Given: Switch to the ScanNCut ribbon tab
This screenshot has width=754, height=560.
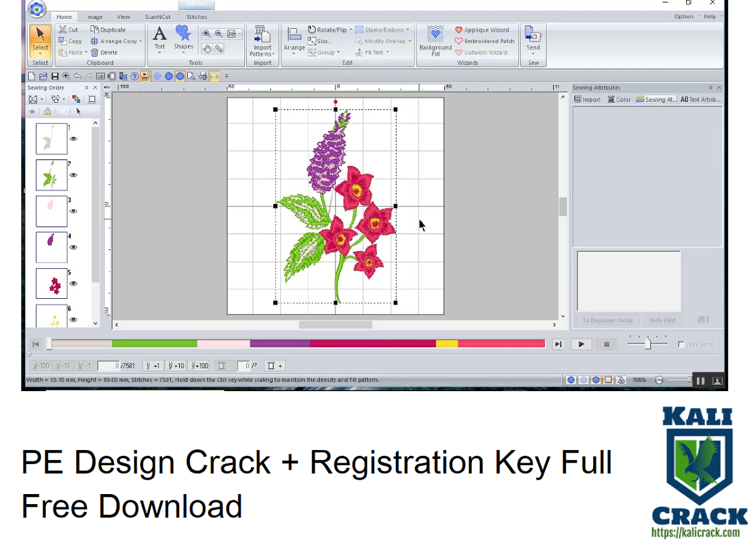Looking at the screenshot, I should 158,17.
